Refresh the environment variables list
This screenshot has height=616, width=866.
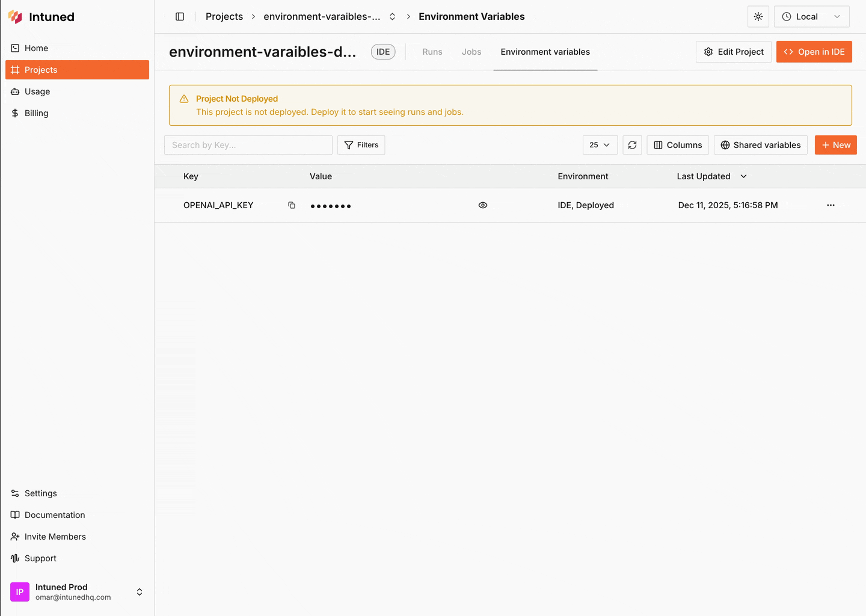tap(631, 145)
